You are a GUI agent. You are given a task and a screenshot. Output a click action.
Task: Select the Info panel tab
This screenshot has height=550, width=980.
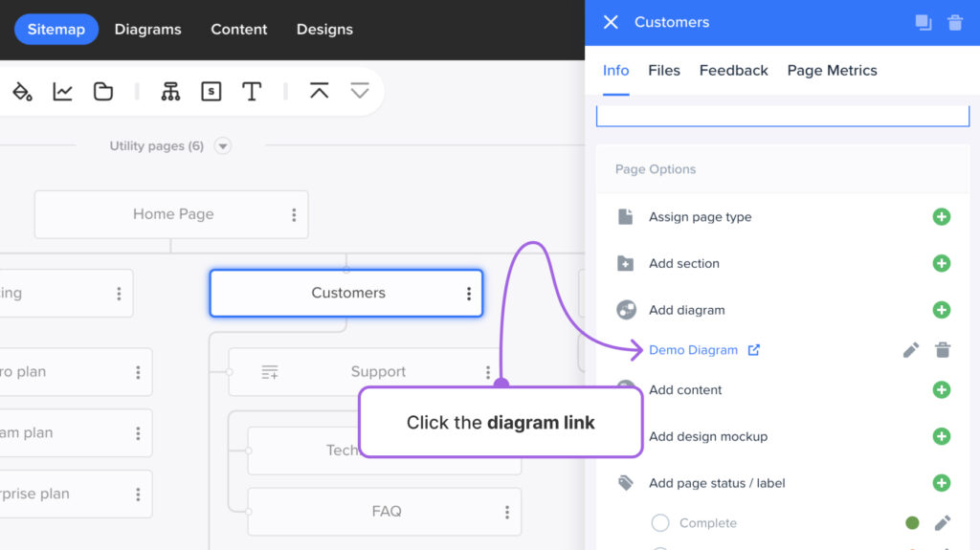615,71
